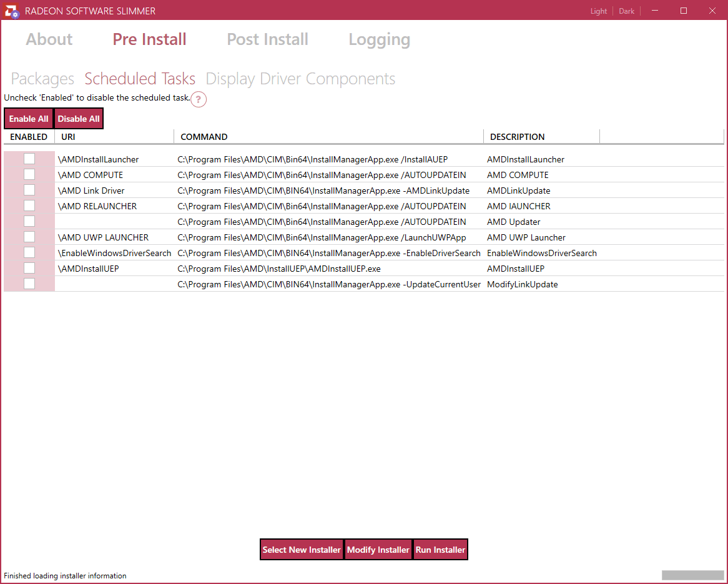Screen dimensions: 728x584
Task: Toggle Enabled checkbox for \AMD RELAUNCHER
Action: (29, 206)
